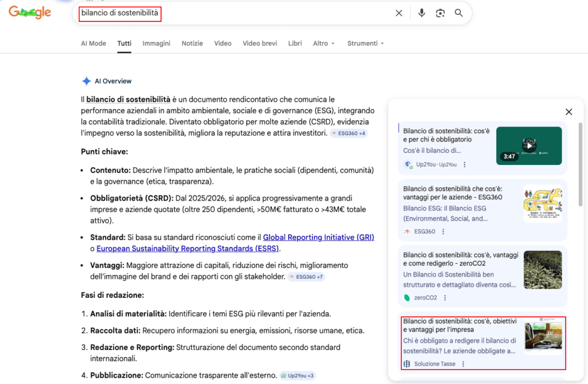
Task: Open Google Lens camera icon
Action: 440,13
